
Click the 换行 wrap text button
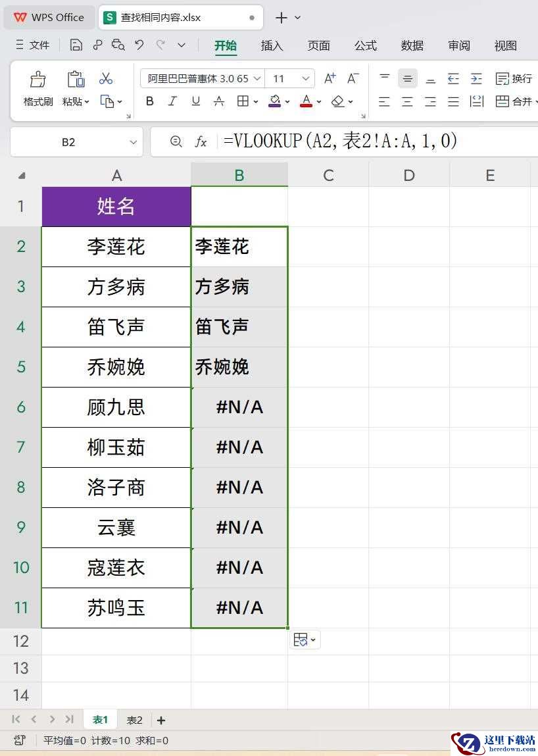pos(514,78)
